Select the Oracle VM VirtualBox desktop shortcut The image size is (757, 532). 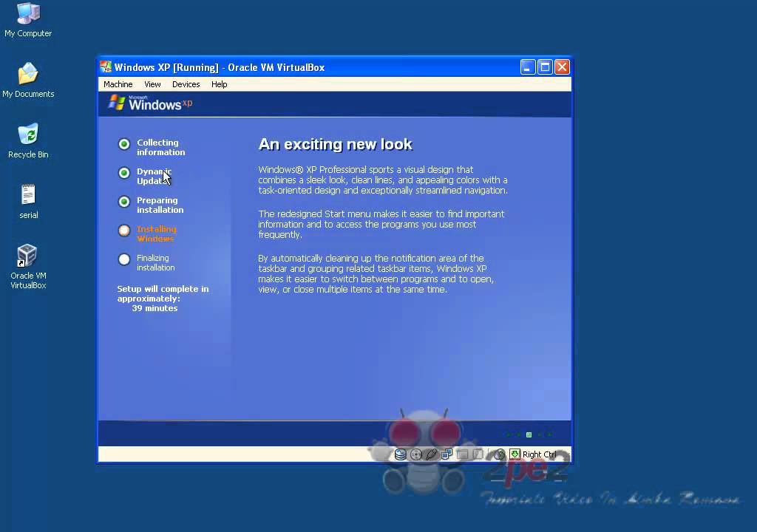pyautogui.click(x=28, y=267)
